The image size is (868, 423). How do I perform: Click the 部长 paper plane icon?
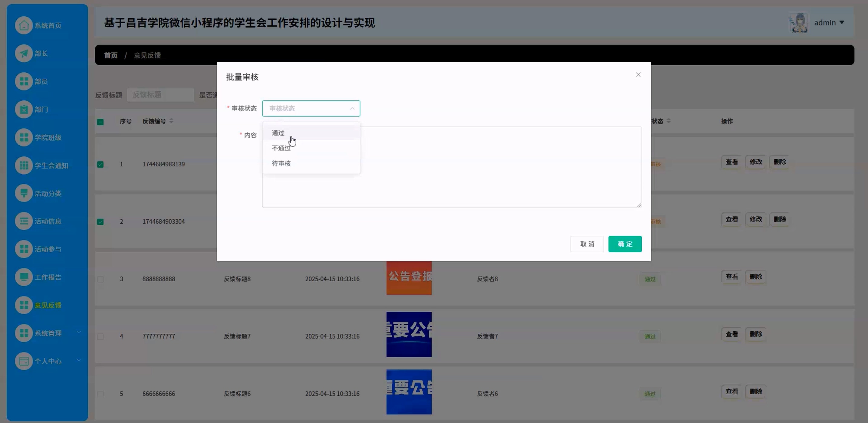[24, 53]
